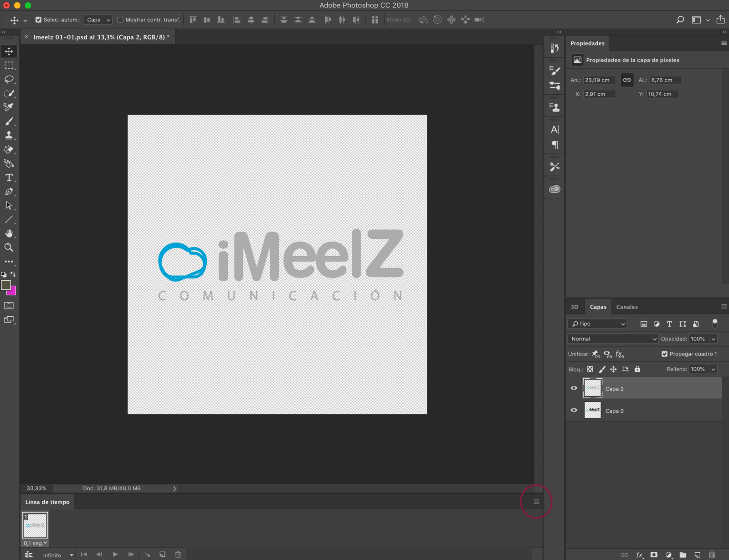The height and width of the screenshot is (560, 729).
Task: Select the Hand tool
Action: tap(9, 234)
